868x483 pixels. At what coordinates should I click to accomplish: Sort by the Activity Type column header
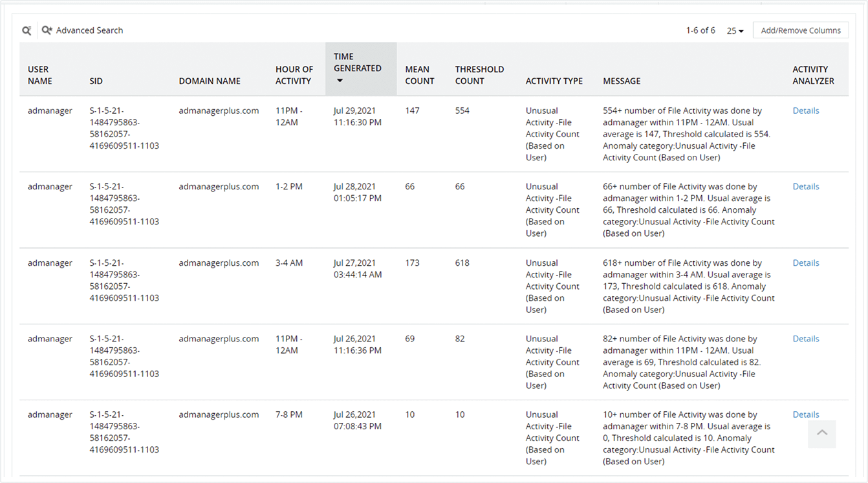(x=554, y=81)
